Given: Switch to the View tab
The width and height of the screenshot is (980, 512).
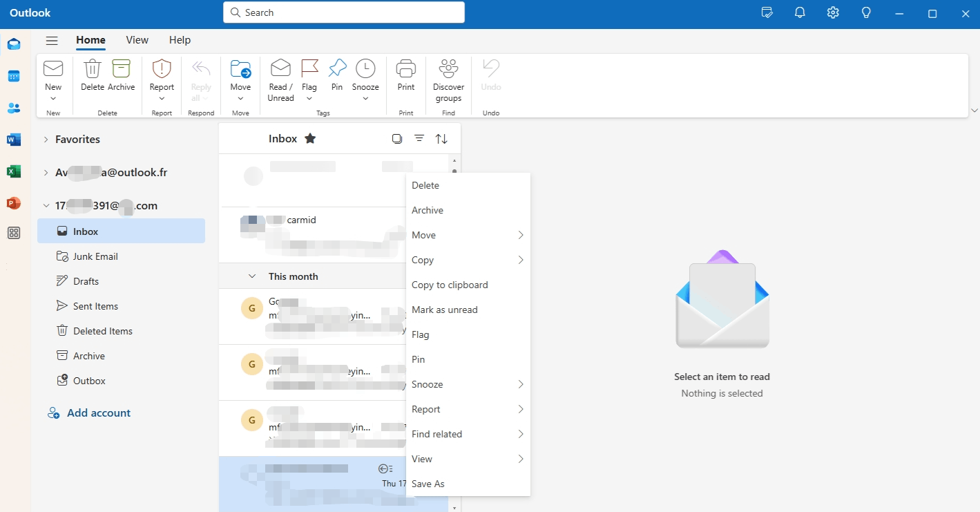Looking at the screenshot, I should tap(137, 40).
